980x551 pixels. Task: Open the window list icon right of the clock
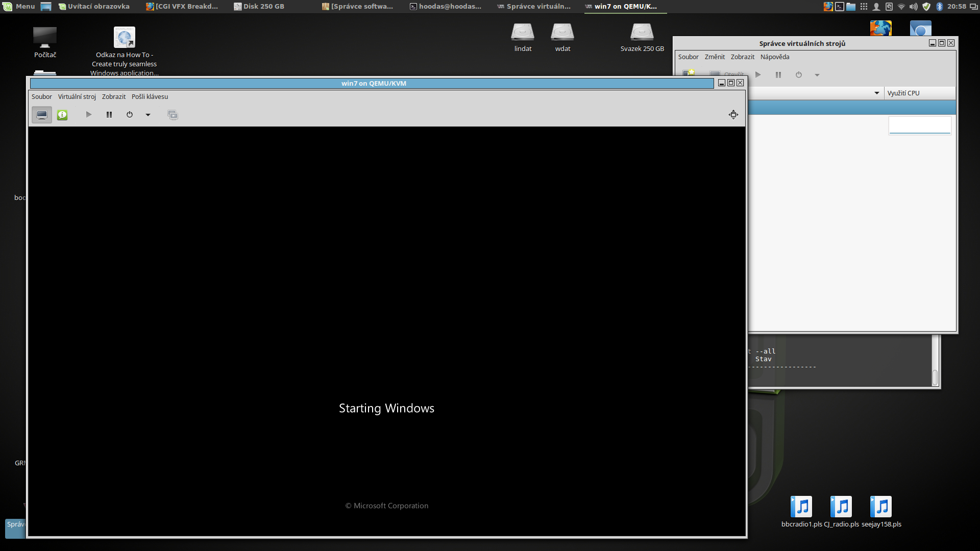point(973,7)
